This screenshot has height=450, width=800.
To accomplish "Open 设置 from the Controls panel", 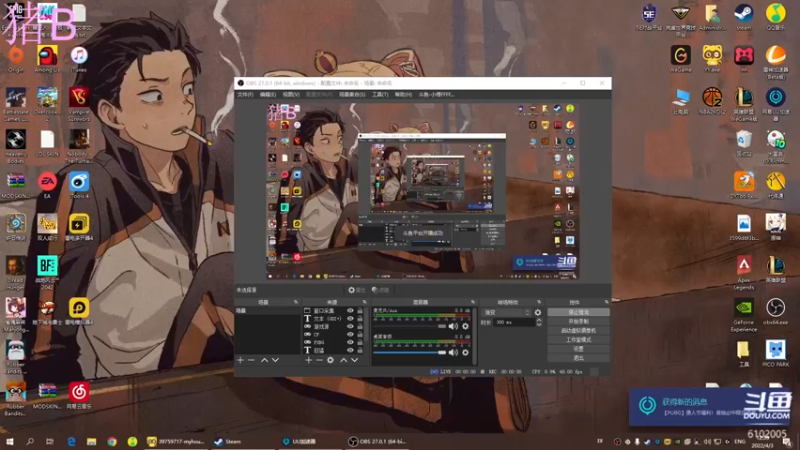I will pyautogui.click(x=578, y=349).
